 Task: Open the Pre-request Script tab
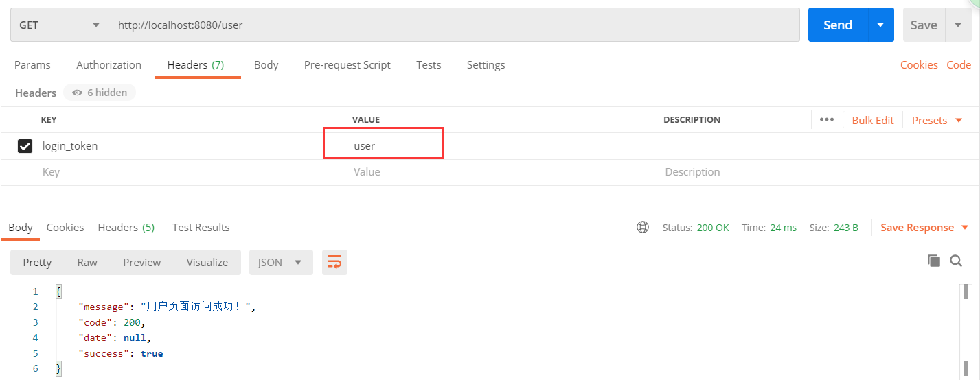click(x=347, y=64)
